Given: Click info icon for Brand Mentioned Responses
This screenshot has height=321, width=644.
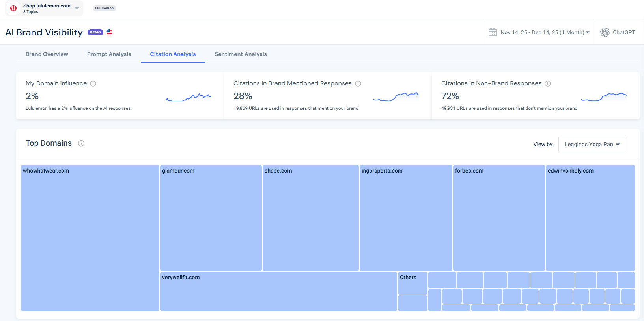Looking at the screenshot, I should coord(358,83).
